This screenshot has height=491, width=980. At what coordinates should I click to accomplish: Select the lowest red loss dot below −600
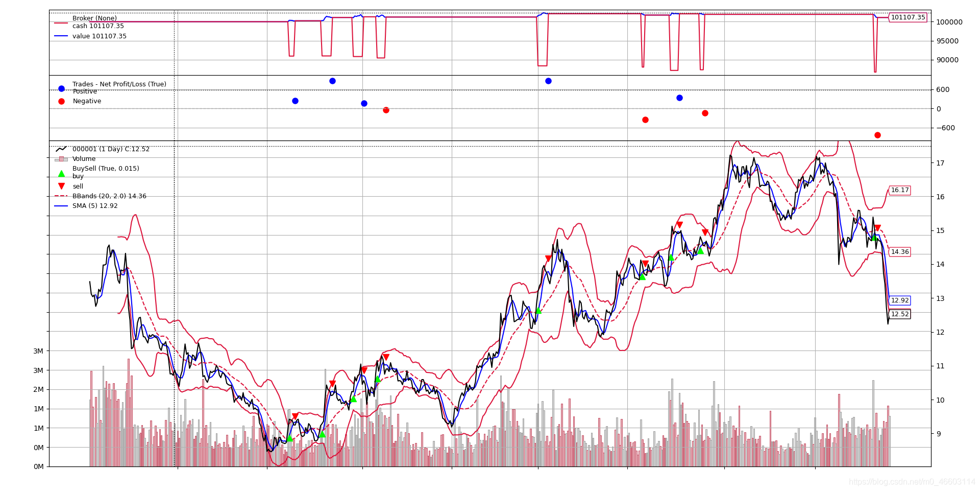tap(877, 135)
